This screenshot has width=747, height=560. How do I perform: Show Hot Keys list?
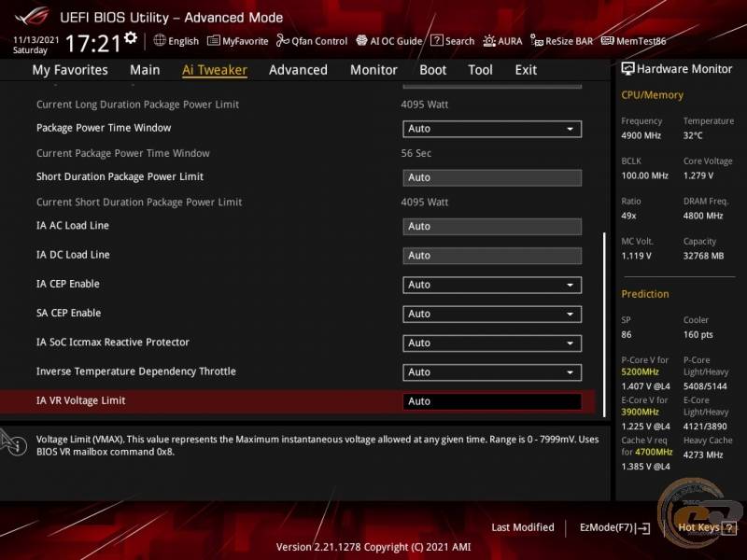(707, 527)
